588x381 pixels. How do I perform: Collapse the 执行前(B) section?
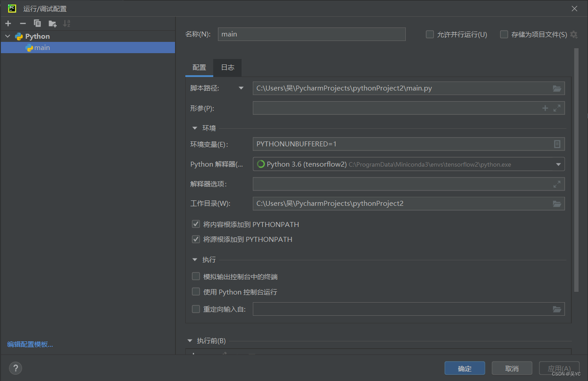190,341
